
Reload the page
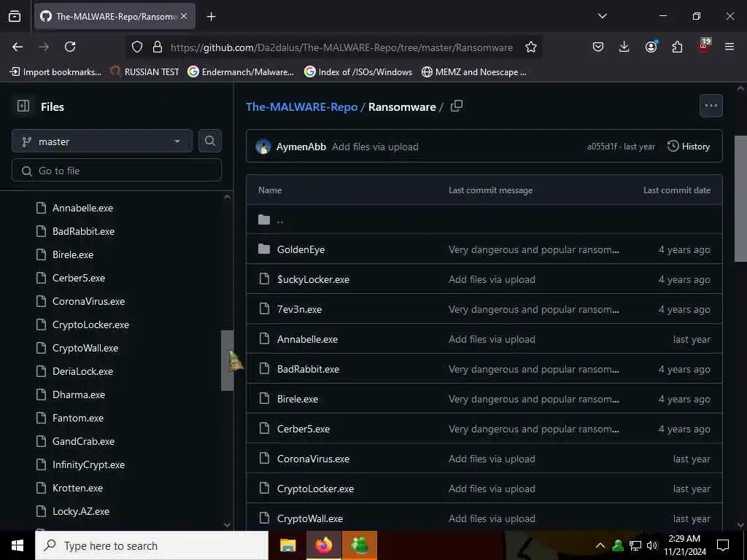pos(70,47)
